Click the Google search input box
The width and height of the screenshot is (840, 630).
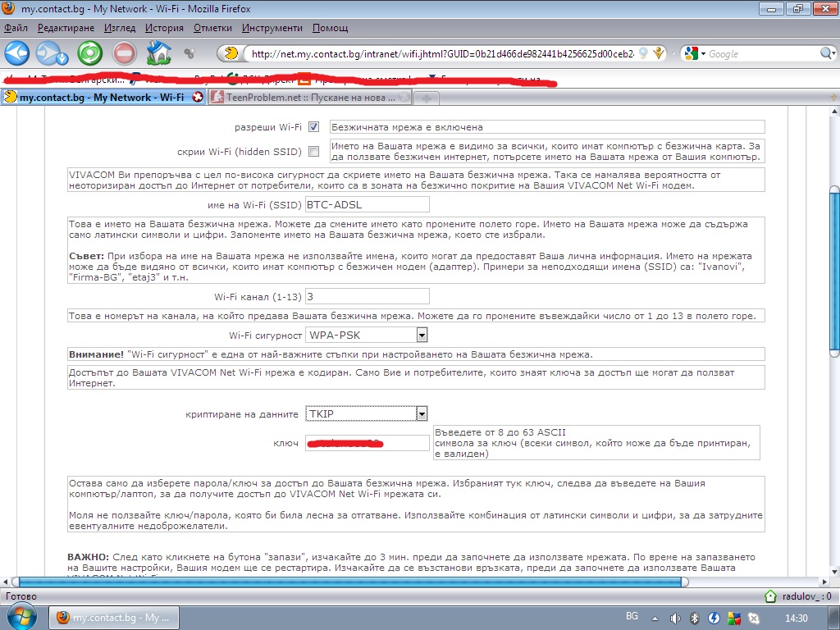(763, 53)
